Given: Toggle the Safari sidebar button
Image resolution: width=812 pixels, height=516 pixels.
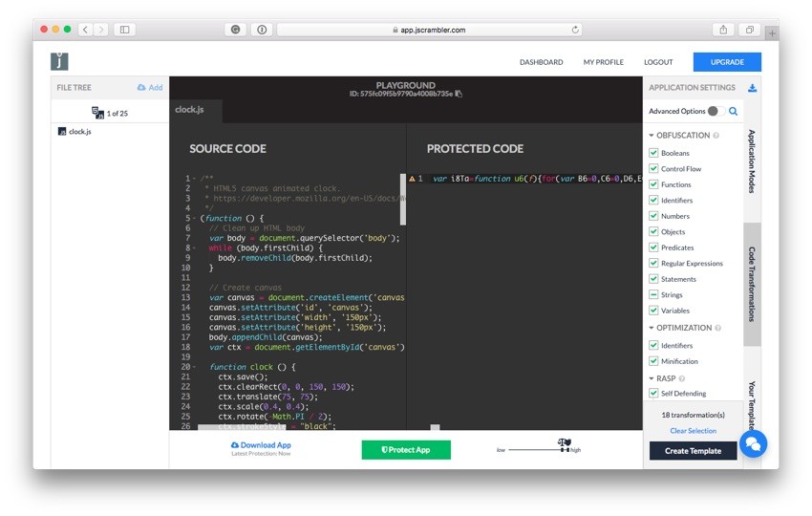Looking at the screenshot, I should click(x=125, y=30).
